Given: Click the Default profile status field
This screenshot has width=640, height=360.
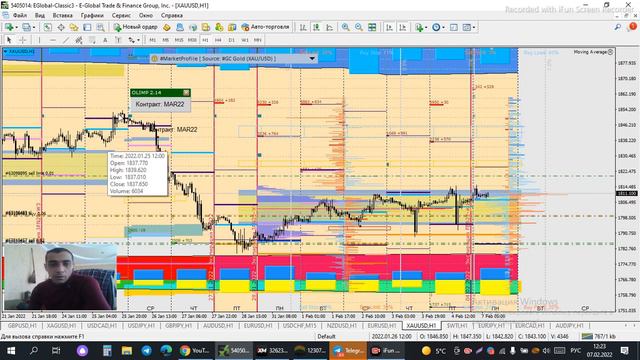Looking at the screenshot, I should pos(326,336).
